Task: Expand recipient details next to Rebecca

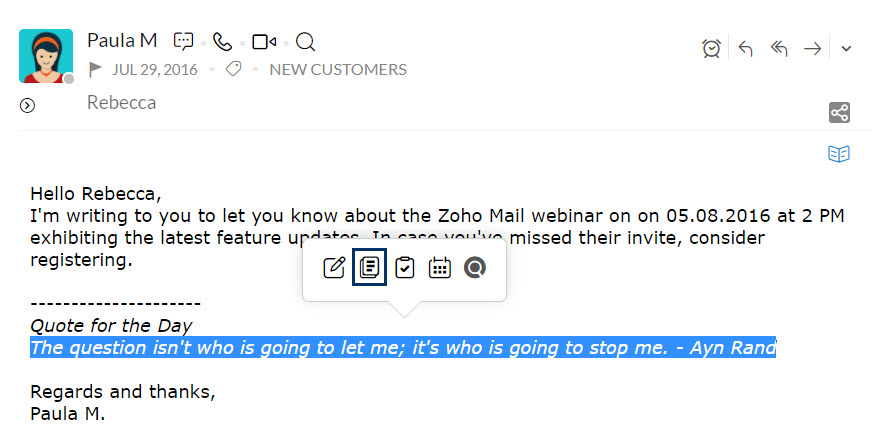Action: click(x=27, y=105)
